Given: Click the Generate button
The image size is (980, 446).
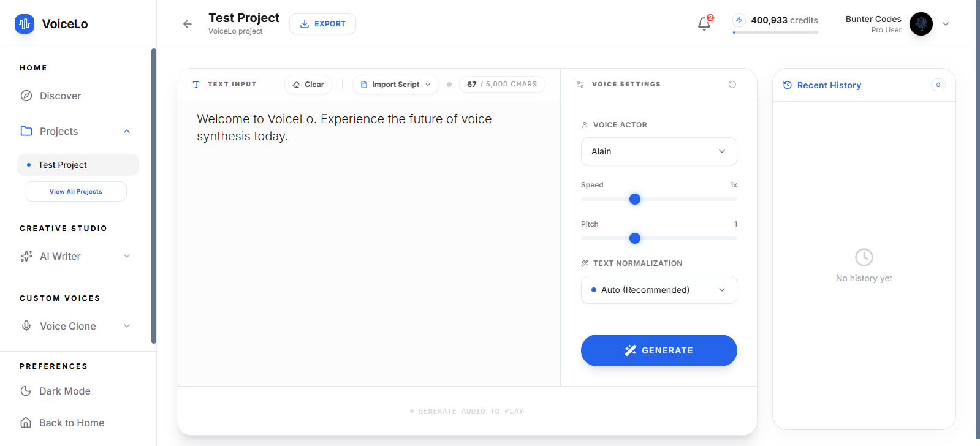Looking at the screenshot, I should pyautogui.click(x=659, y=350).
